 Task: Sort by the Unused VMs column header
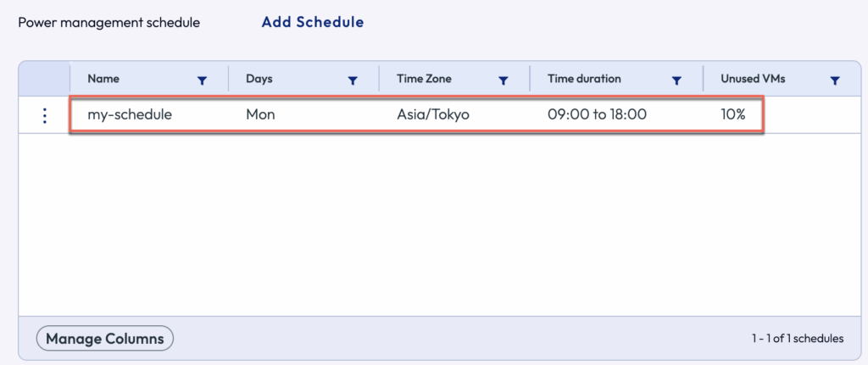(x=753, y=79)
